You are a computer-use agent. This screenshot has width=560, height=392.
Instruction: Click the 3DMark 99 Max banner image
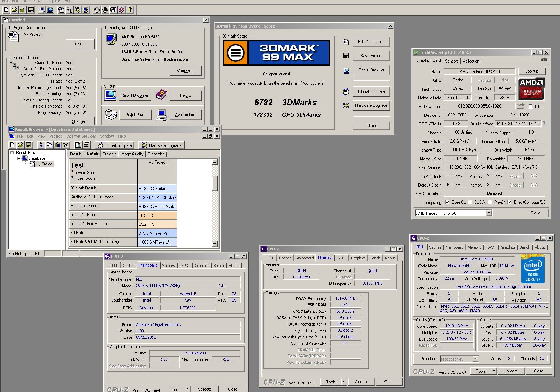tap(276, 53)
